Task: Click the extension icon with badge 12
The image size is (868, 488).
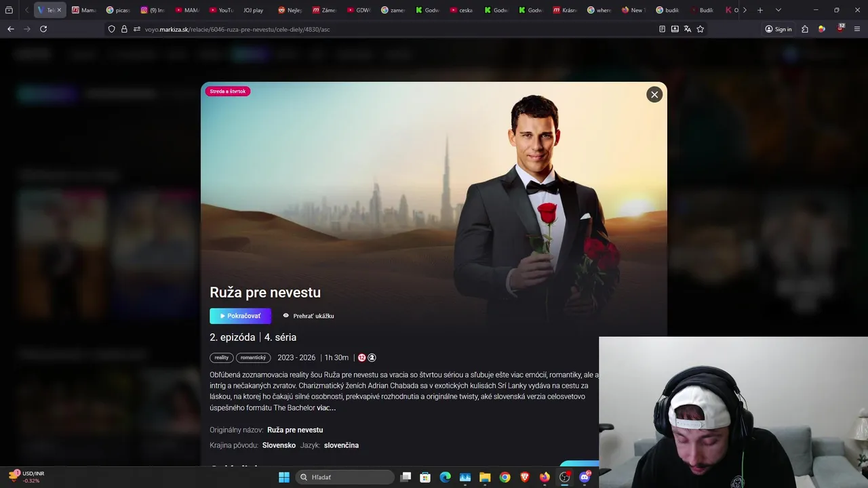Action: (x=840, y=28)
